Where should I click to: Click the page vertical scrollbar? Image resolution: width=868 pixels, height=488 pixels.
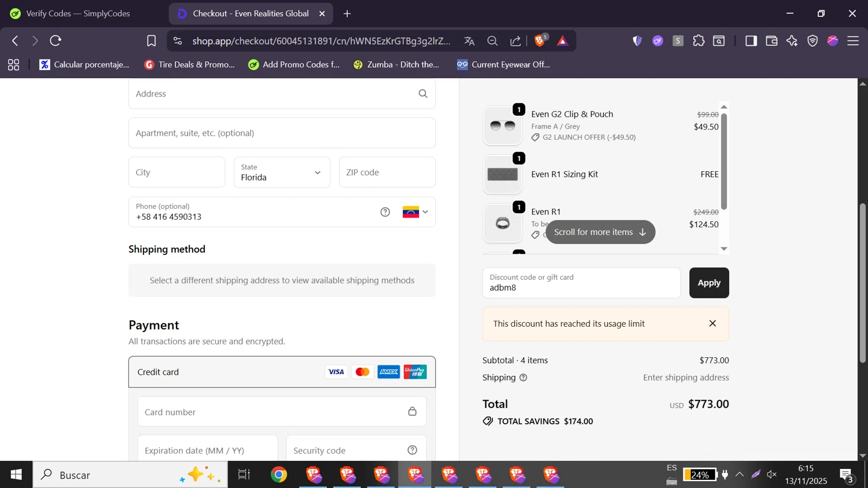click(863, 283)
